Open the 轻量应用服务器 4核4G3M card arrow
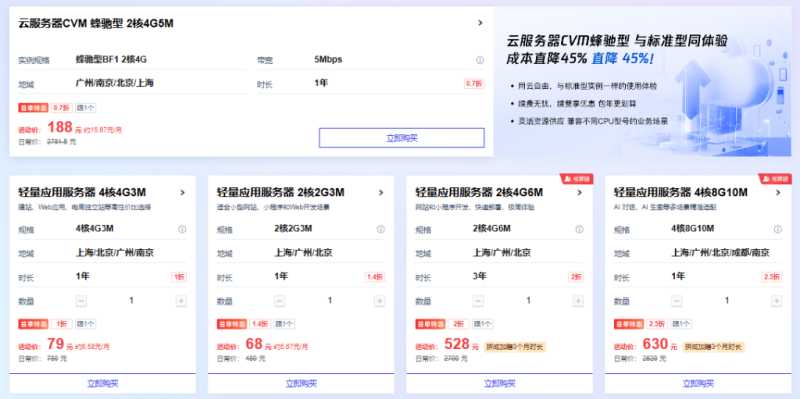This screenshot has width=800, height=399. (182, 192)
